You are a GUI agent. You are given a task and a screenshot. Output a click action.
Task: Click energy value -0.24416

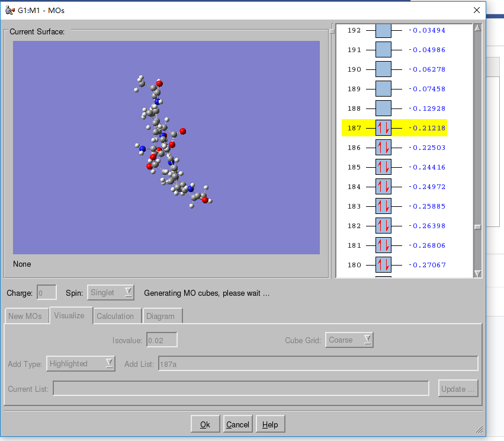427,167
